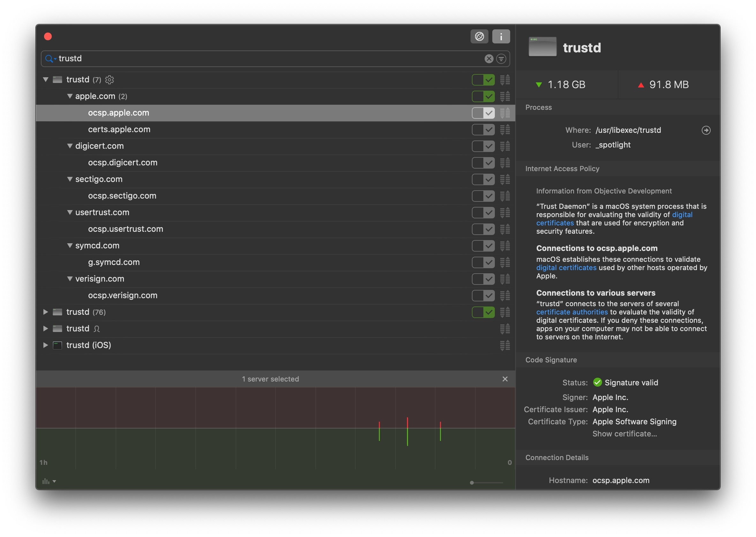756x537 pixels.
Task: Select the g.symcd.com server entry
Action: tap(114, 262)
